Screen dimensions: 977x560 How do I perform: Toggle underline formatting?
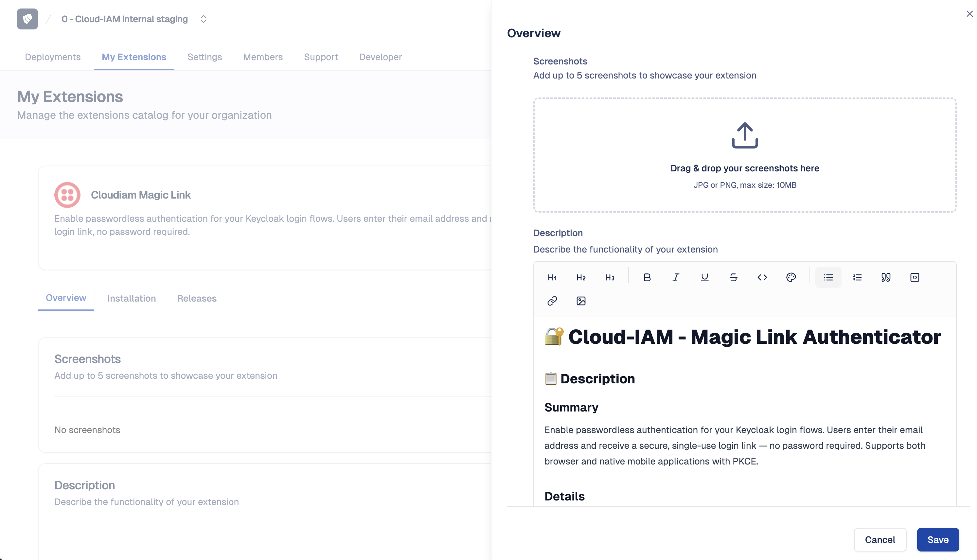(704, 277)
